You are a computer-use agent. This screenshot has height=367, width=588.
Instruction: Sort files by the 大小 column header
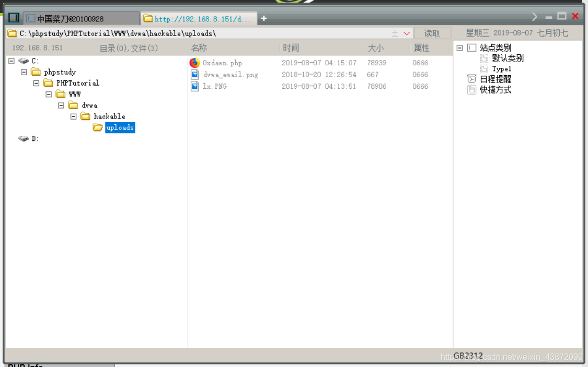pos(376,48)
